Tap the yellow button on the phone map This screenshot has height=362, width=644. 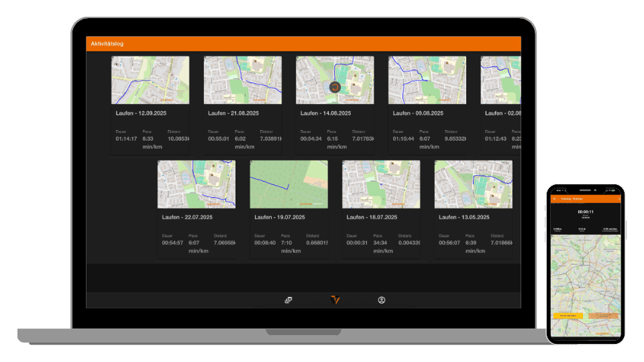(x=568, y=316)
